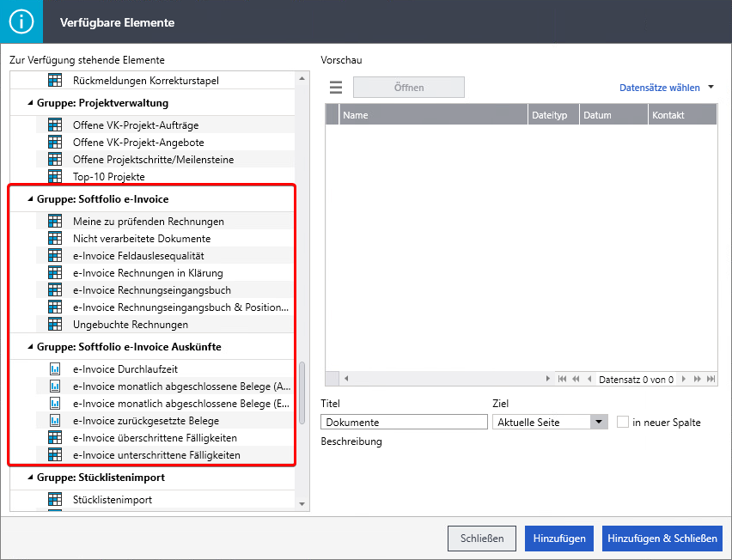
Task: Click the chart icon beside e-Invoice zurückgesetzte Belege
Action: point(55,421)
